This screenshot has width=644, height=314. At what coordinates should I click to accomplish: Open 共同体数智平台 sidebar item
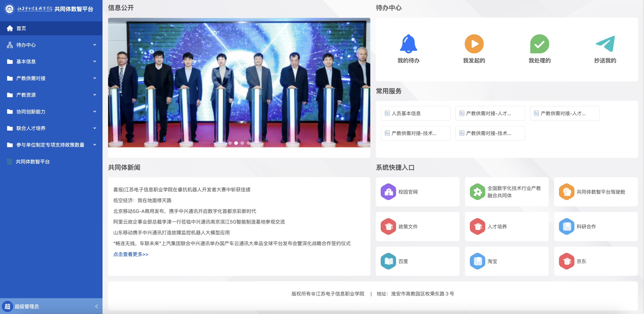(x=51, y=161)
